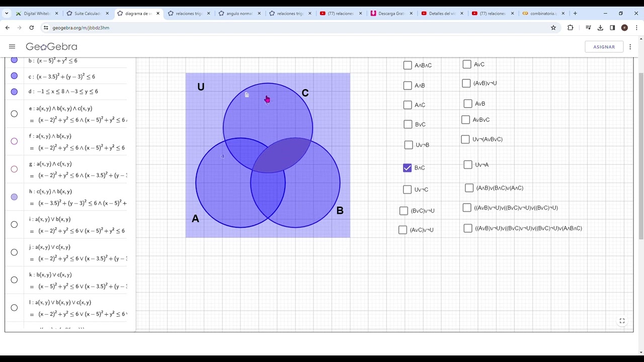The height and width of the screenshot is (362, 644).
Task: Toggle visibility circle of object d
Action: (14, 92)
